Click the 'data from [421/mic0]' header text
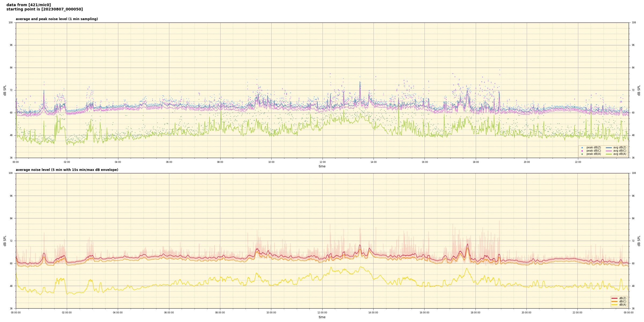 coord(29,5)
